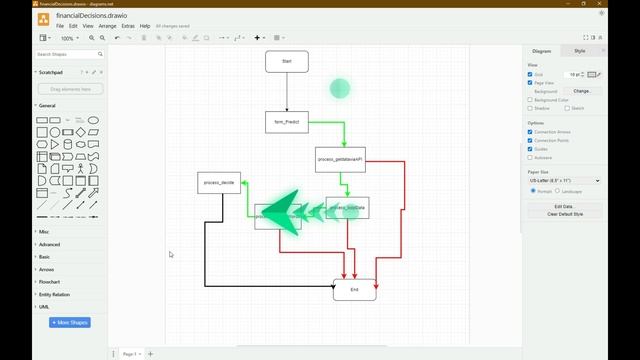Open the Help menu
The width and height of the screenshot is (640, 360).
(x=145, y=26)
